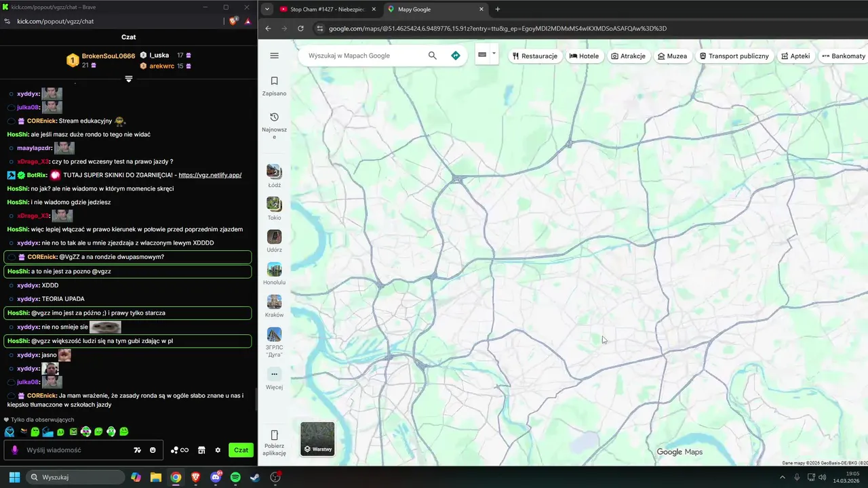The height and width of the screenshot is (488, 868).
Task: Open Spotify from the taskbar
Action: [235, 477]
